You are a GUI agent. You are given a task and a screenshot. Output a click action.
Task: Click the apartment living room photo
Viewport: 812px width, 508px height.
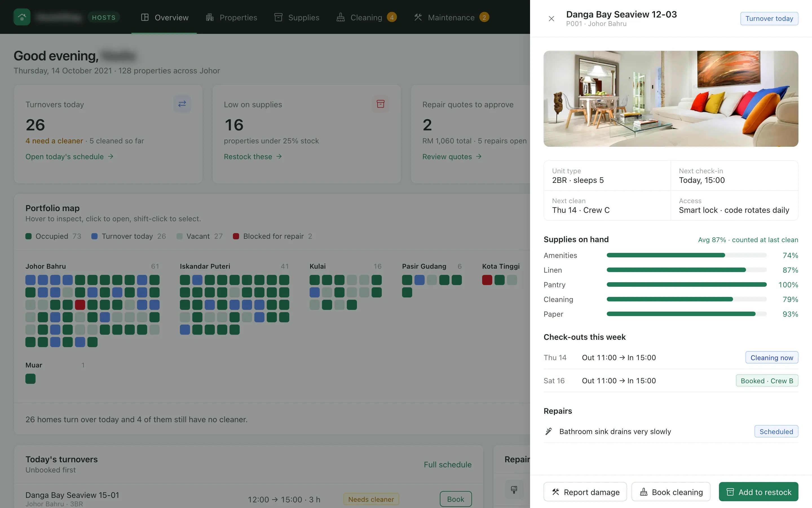[x=671, y=99]
